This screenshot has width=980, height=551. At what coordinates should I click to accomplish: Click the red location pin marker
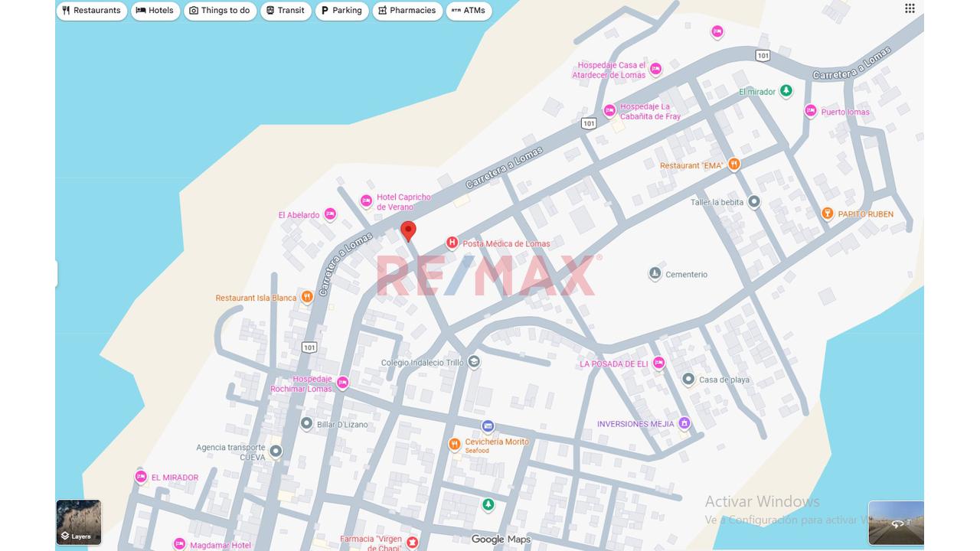pyautogui.click(x=409, y=231)
